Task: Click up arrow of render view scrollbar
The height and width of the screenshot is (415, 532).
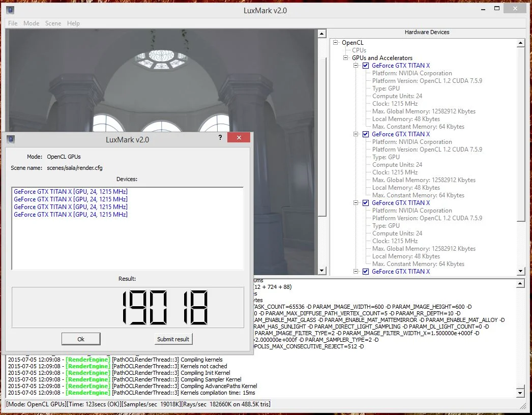Action: pyautogui.click(x=321, y=34)
